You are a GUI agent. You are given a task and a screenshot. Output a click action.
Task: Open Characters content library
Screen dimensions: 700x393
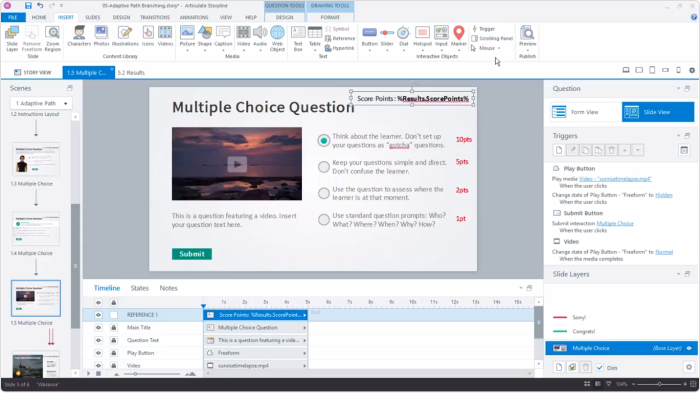(79, 36)
